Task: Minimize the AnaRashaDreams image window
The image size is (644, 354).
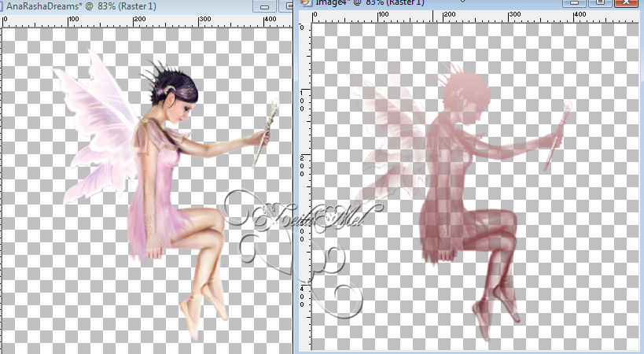Action: click(264, 6)
